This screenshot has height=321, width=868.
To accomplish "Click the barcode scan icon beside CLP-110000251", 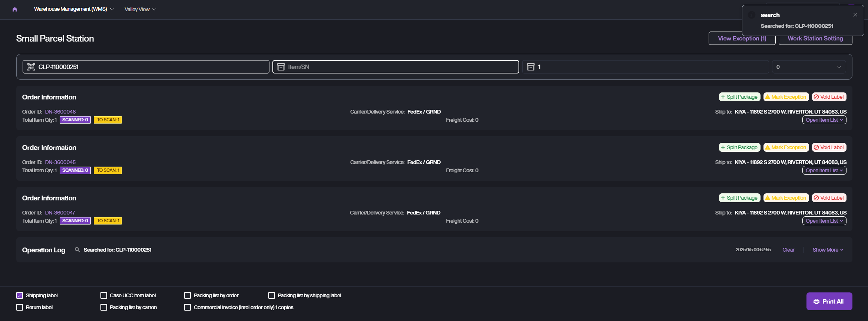I will (x=31, y=67).
